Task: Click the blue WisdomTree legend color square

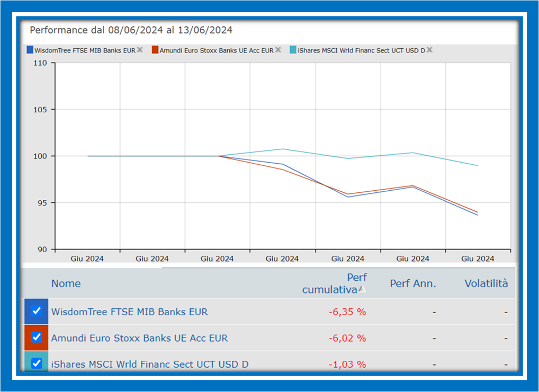Action: tap(30, 50)
